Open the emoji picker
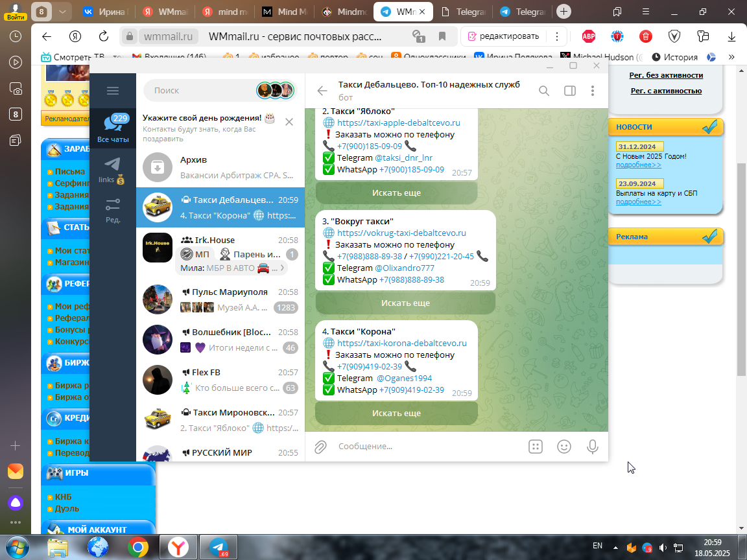The height and width of the screenshot is (560, 747). 564,447
